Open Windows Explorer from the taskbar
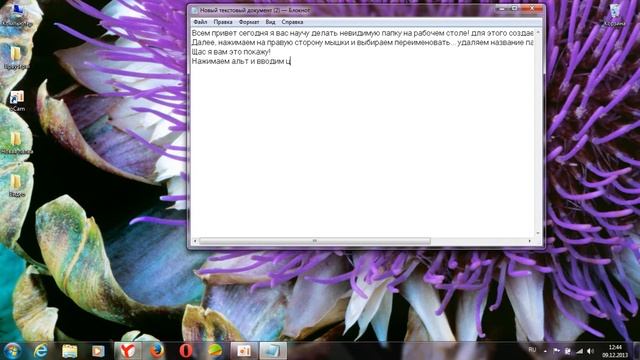 [x=70, y=351]
